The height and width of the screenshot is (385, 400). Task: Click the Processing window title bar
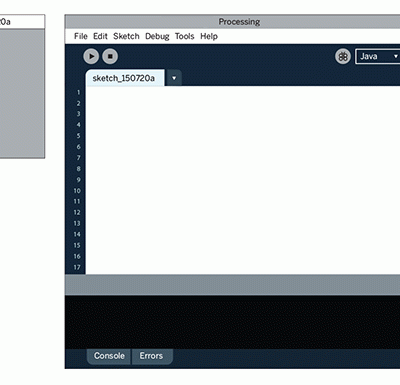point(232,22)
